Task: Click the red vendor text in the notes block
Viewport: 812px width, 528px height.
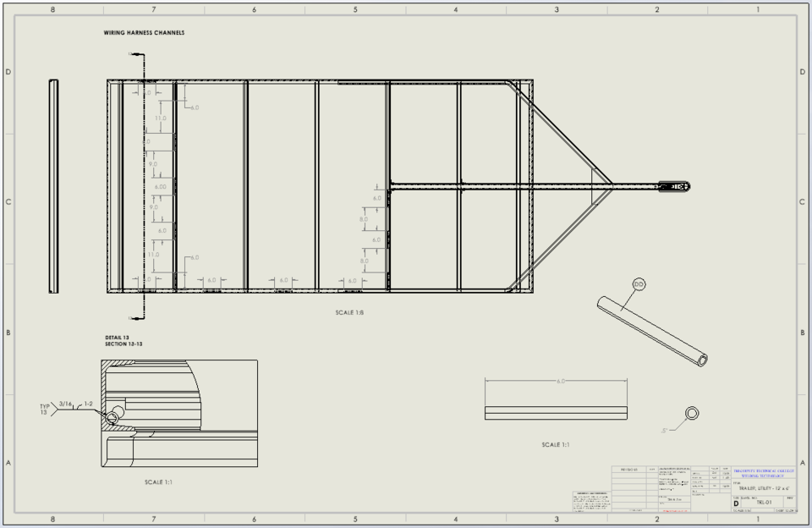Action: pos(676,511)
